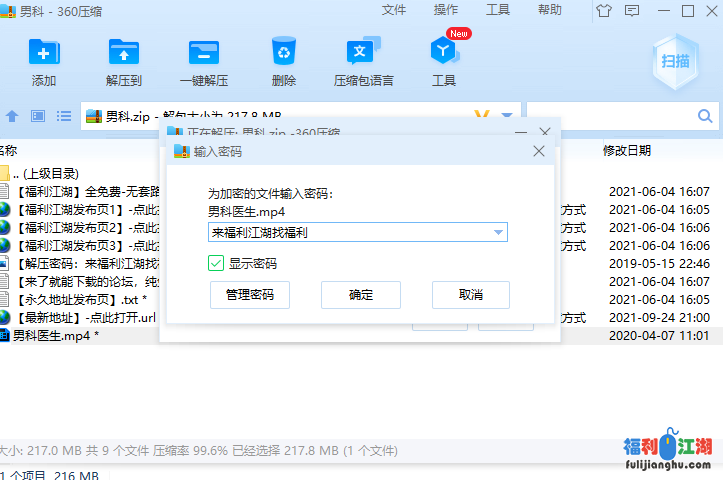Click the 扫描 (Scan) shield icon
This screenshot has width=723, height=480.
tap(675, 61)
